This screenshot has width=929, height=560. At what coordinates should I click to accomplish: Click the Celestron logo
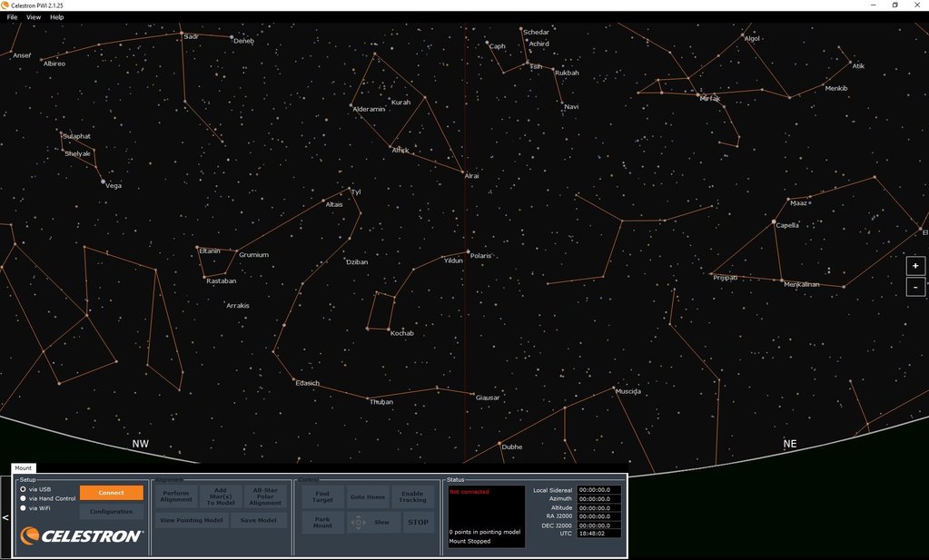82,535
